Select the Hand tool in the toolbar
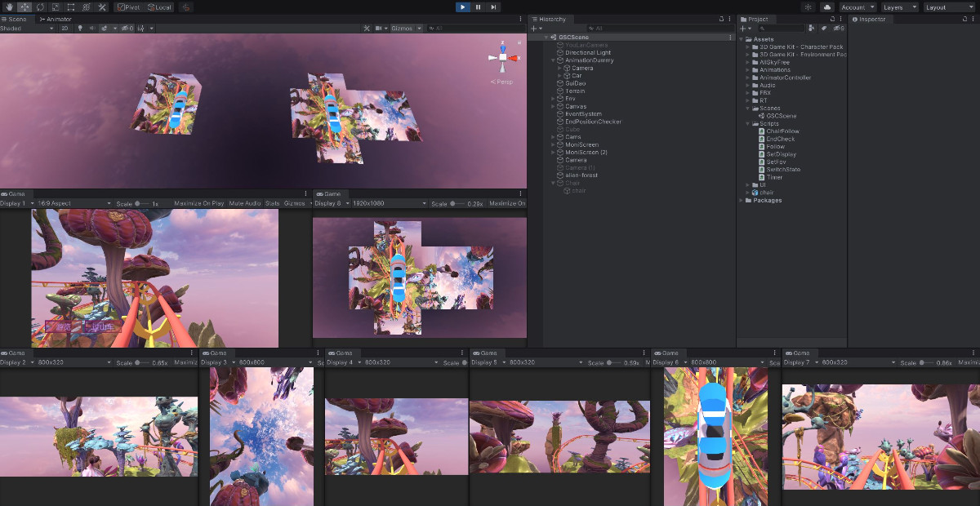 point(8,7)
